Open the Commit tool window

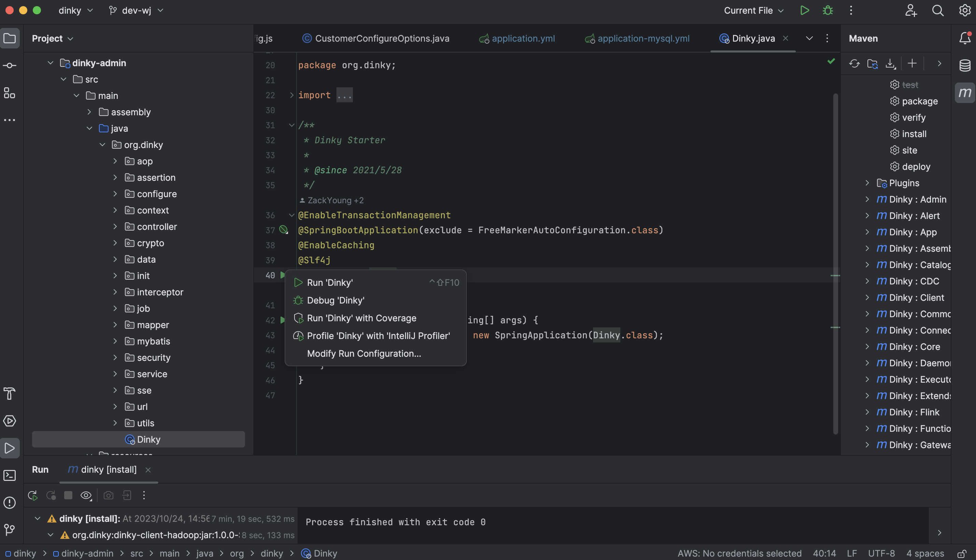pos(10,65)
